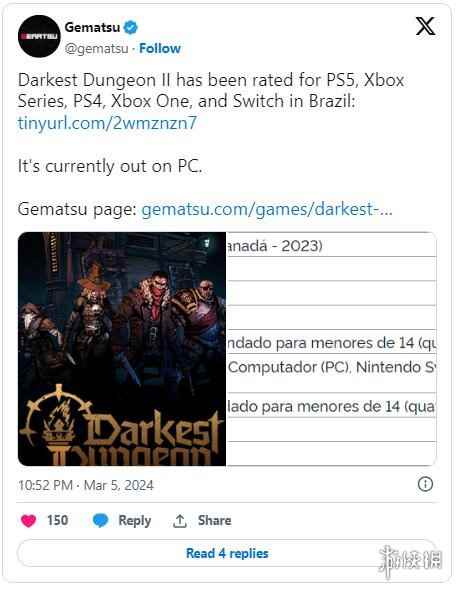Viewport: 457px width, 590px height.
Task: Click the share upload arrow icon
Action: point(180,521)
